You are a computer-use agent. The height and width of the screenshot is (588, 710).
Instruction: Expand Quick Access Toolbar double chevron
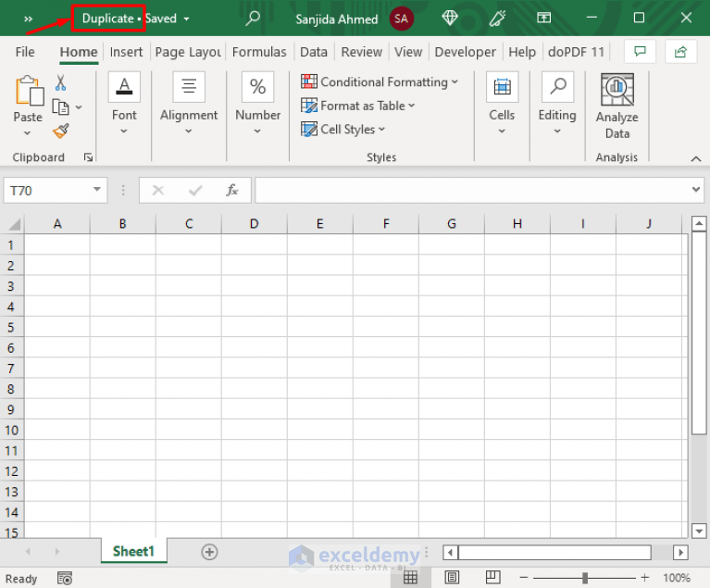coord(28,19)
